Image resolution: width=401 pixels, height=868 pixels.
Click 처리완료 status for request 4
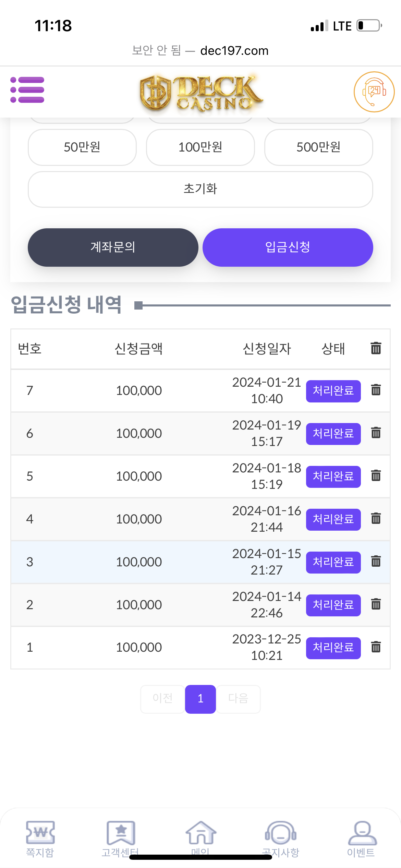coord(333,519)
